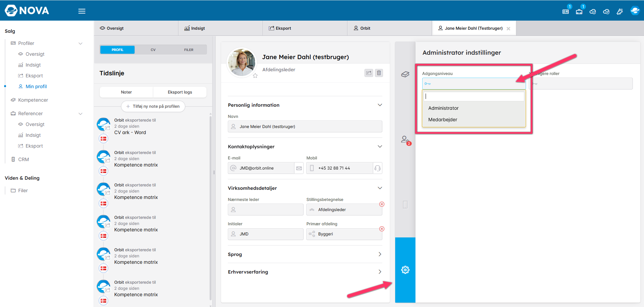
Task: Click the gear settings icon in blue sidebar
Action: 405,270
